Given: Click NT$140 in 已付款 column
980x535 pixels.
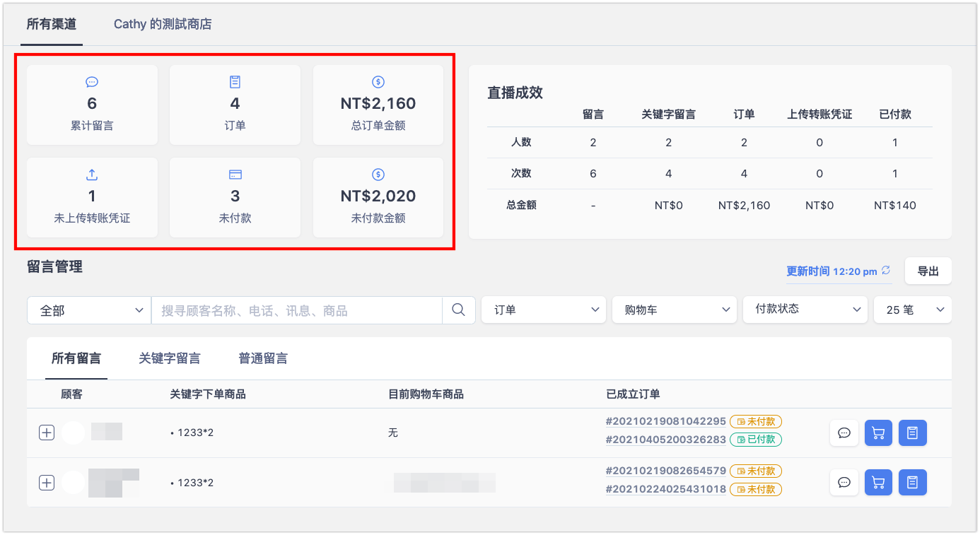Looking at the screenshot, I should (x=895, y=206).
